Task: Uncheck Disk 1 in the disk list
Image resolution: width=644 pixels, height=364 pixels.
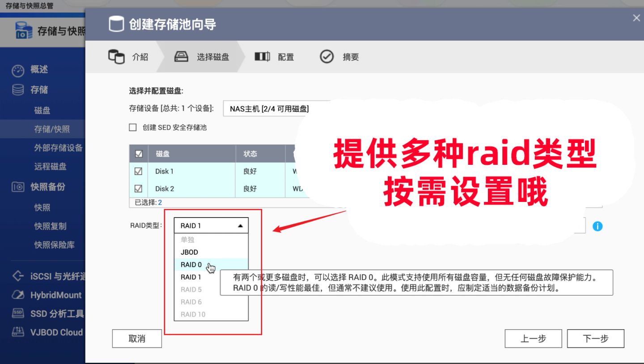Action: [x=139, y=171]
